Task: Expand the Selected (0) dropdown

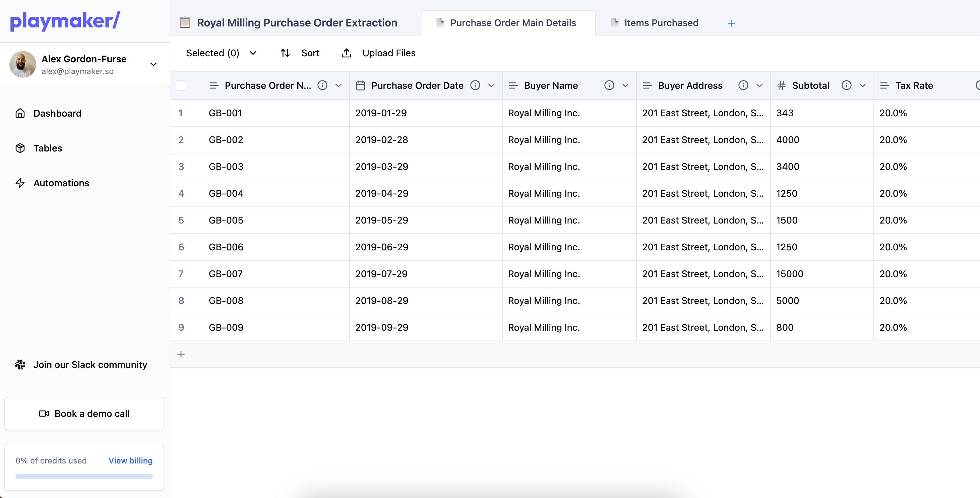Action: pyautogui.click(x=253, y=53)
